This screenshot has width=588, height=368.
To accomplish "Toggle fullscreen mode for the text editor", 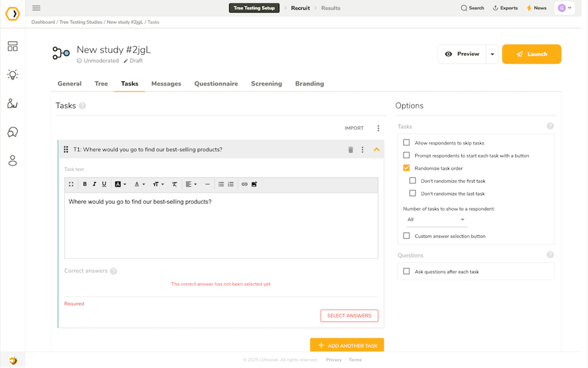I will 71,184.
